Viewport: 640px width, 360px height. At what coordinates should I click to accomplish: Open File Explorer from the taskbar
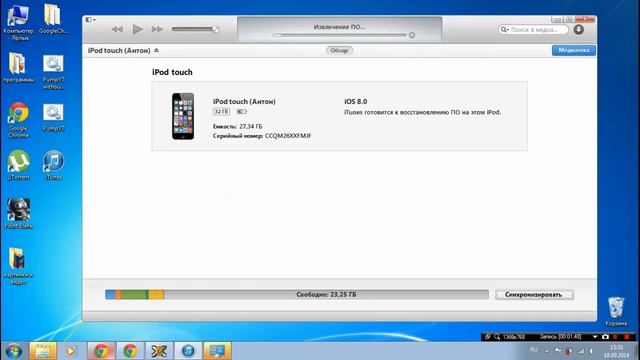pos(42,351)
